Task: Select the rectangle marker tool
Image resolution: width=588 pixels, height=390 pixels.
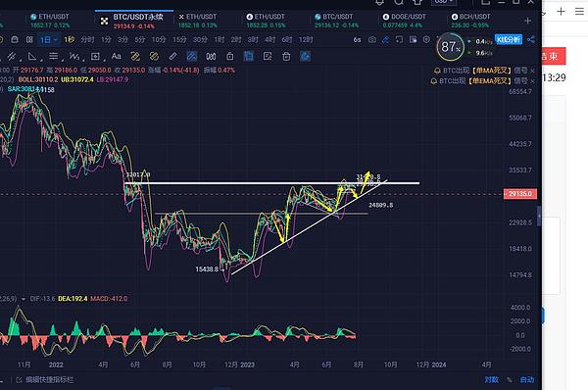Action: pos(95,57)
